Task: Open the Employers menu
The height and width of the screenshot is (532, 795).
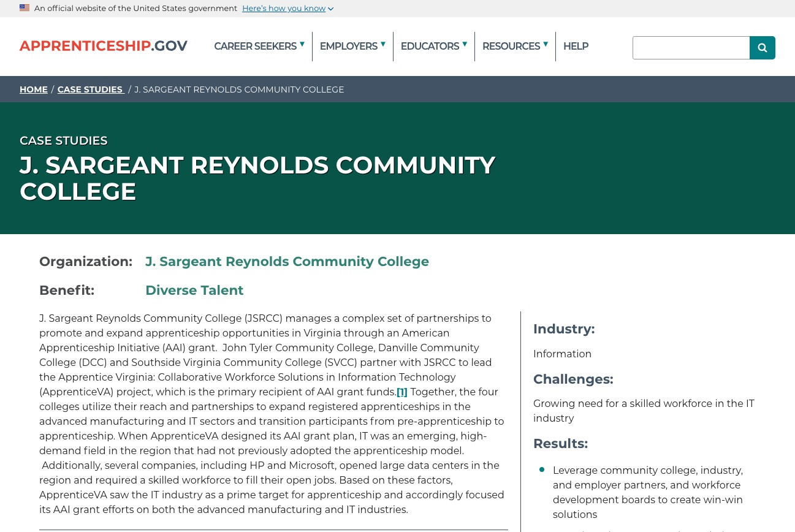Action: pos(348,47)
